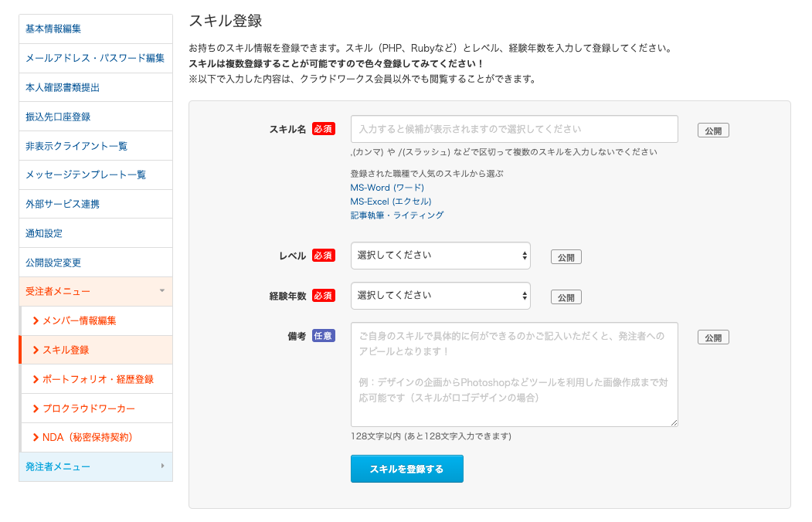
Task: Open メンバー情報編集 submenu item
Action: (x=97, y=320)
